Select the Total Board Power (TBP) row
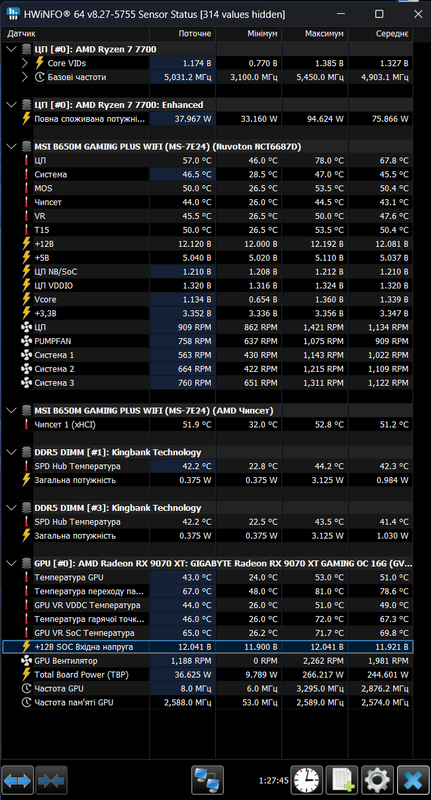 click(208, 675)
